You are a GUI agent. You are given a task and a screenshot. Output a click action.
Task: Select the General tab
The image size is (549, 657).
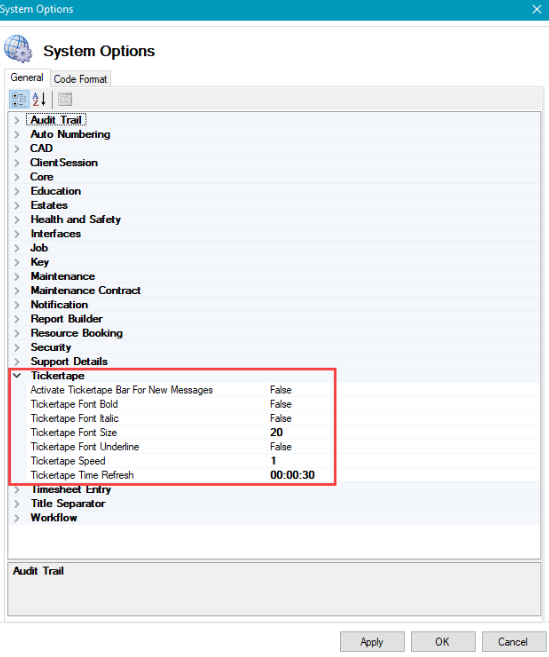(27, 78)
